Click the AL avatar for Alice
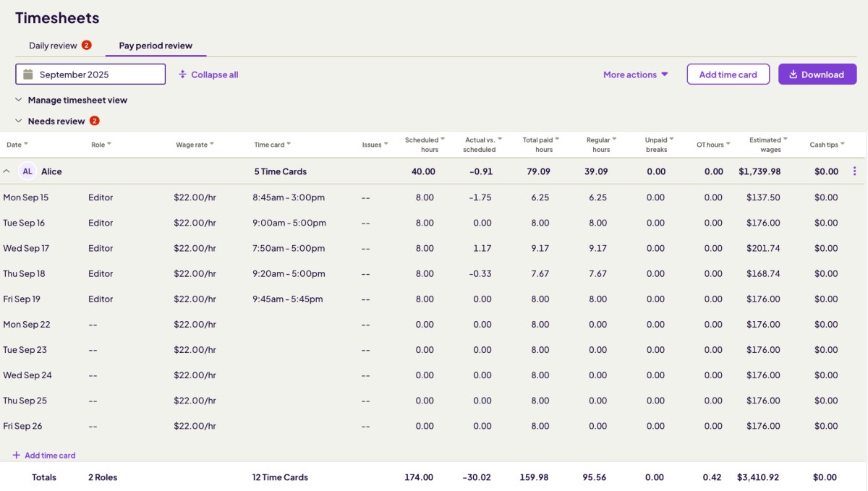This screenshot has width=868, height=491. 27,171
